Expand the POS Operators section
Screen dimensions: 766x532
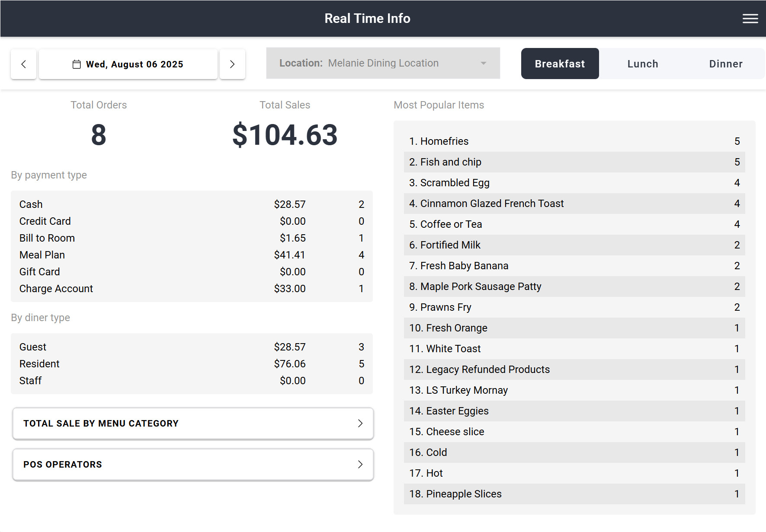point(192,465)
